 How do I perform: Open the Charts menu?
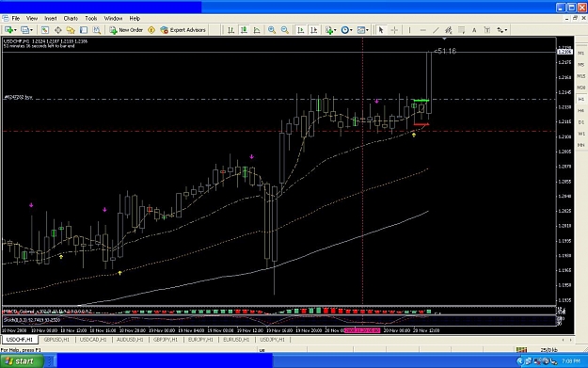[71, 19]
